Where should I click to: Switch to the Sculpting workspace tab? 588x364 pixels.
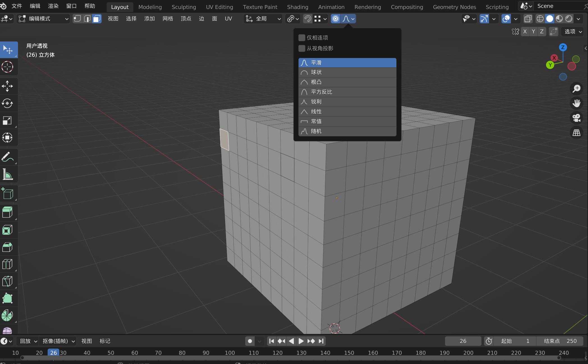point(184,7)
